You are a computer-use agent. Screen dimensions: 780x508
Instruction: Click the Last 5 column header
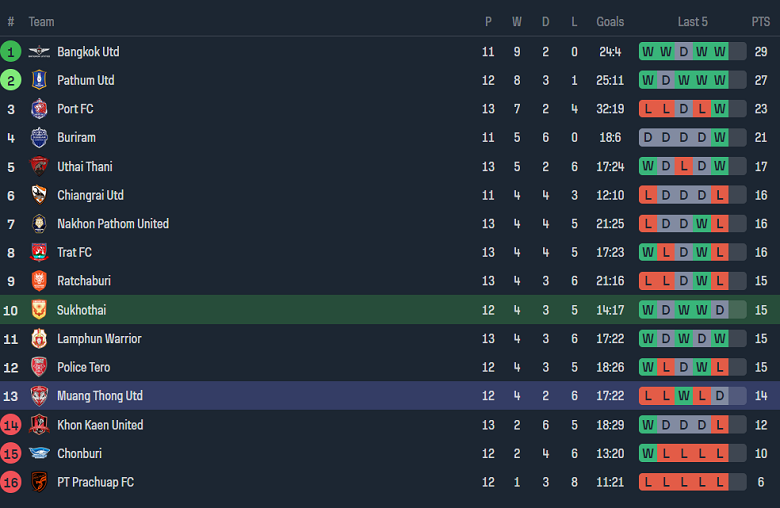point(692,22)
